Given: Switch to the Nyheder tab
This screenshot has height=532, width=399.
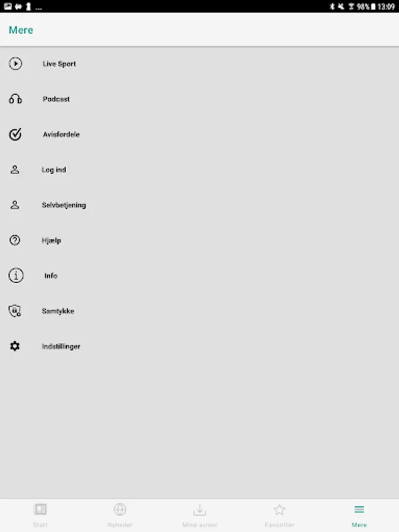Looking at the screenshot, I should tap(120, 515).
